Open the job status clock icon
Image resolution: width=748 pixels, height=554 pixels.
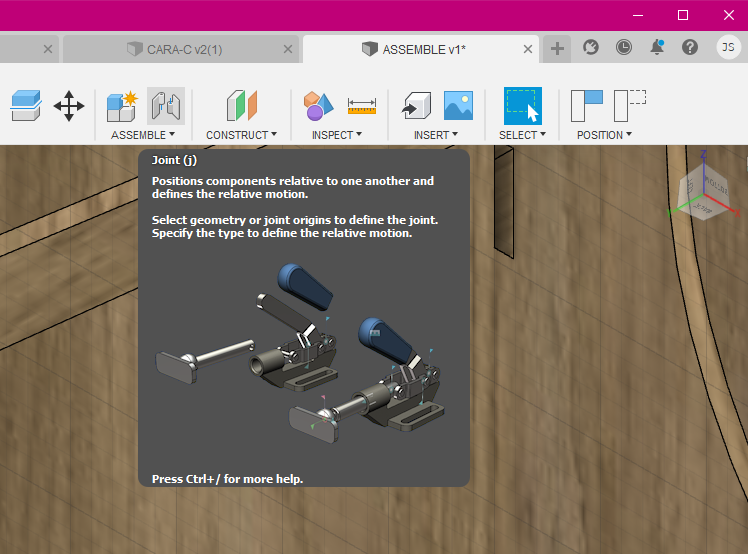pos(623,47)
